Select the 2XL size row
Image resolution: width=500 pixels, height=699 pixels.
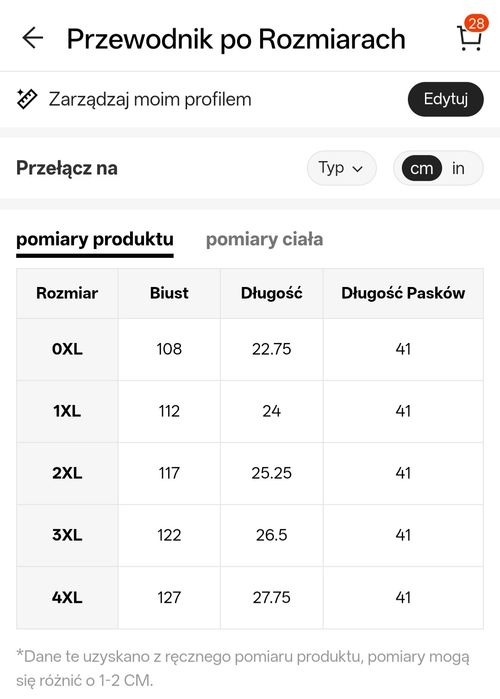click(x=250, y=473)
